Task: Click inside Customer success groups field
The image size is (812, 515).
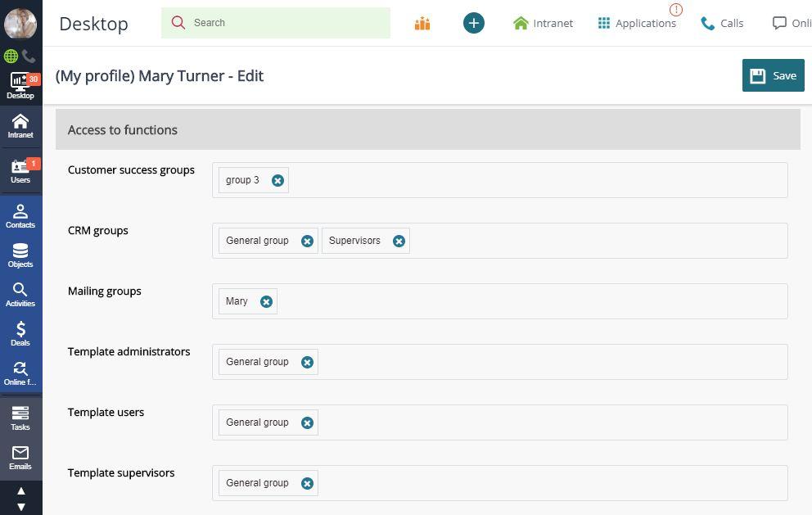Action: [x=500, y=180]
